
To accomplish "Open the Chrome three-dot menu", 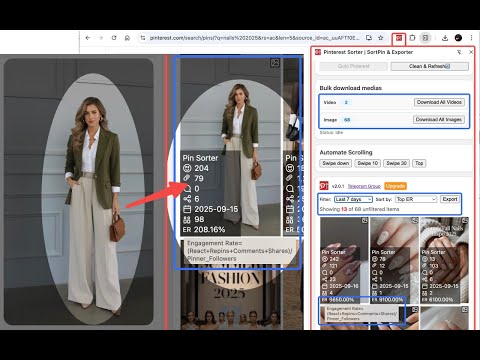I will click(471, 38).
